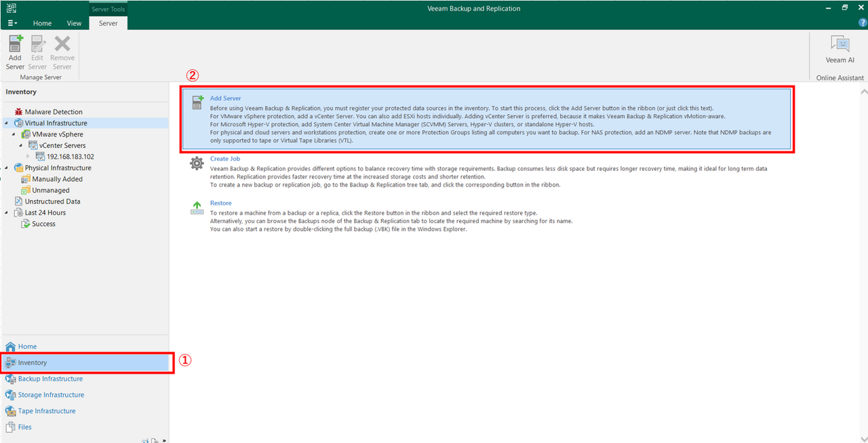
Task: Collapse the Physical Infrastructure node
Action: (x=6, y=168)
